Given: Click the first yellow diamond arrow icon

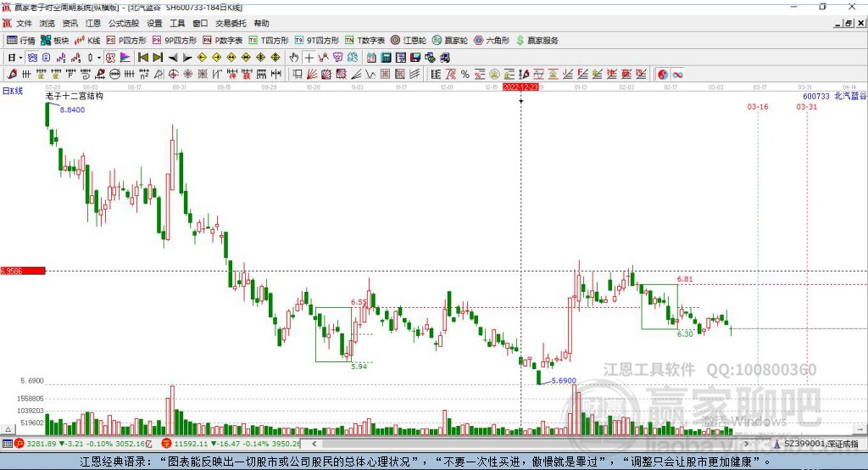Looking at the screenshot, I should click(202, 58).
